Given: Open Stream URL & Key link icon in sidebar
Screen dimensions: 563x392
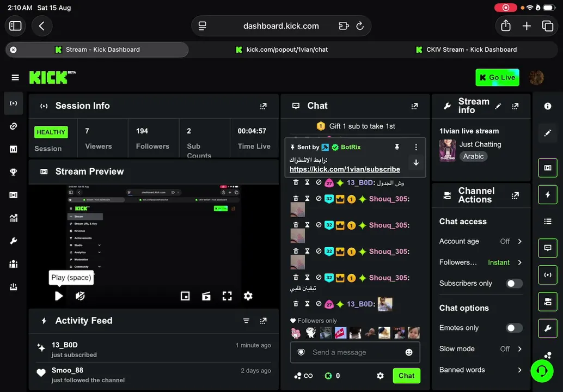Looking at the screenshot, I should (x=14, y=126).
